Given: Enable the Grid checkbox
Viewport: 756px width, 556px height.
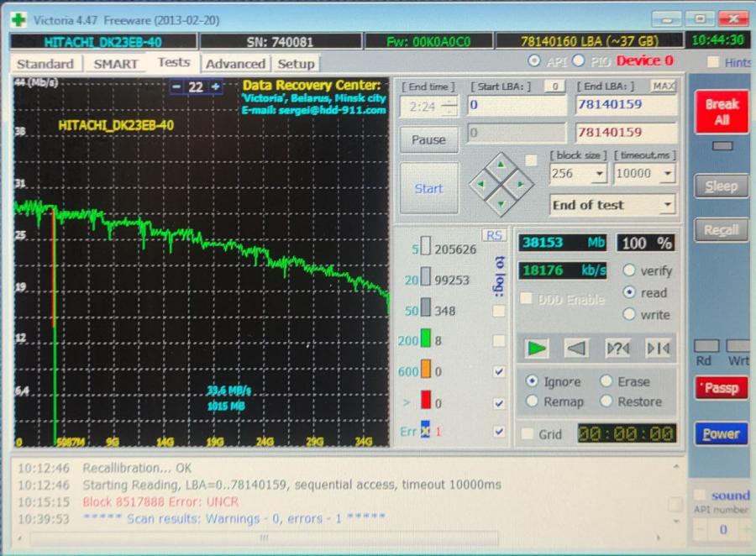Looking at the screenshot, I should (x=527, y=433).
